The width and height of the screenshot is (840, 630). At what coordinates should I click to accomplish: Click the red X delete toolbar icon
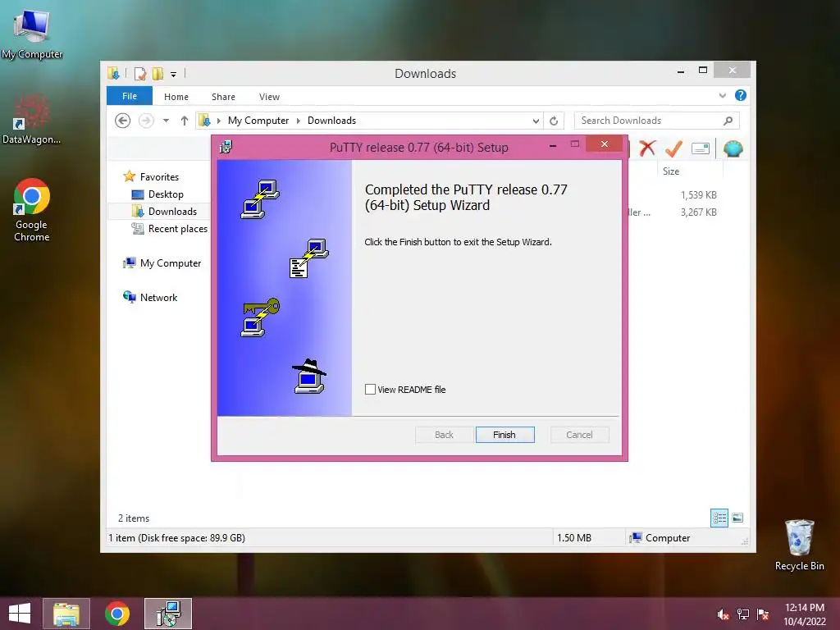pos(647,148)
